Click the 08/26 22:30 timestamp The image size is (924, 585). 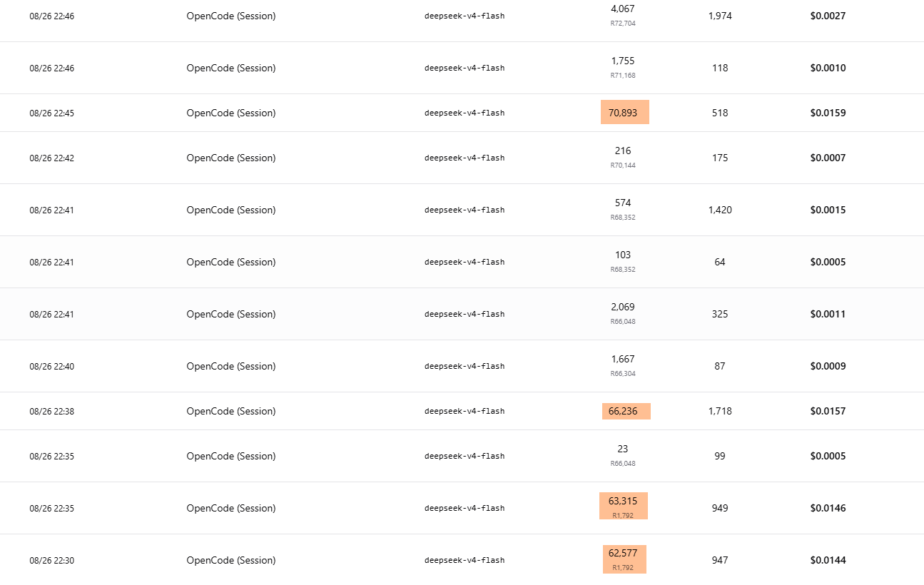click(x=51, y=561)
